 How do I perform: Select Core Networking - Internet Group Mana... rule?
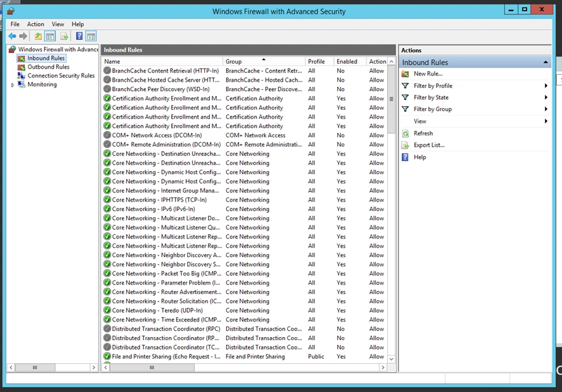(245, 190)
